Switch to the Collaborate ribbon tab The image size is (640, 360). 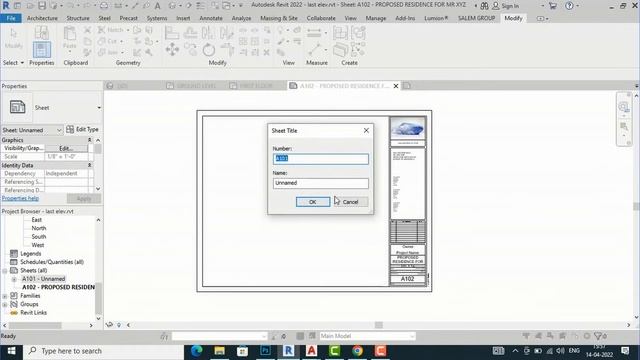click(x=321, y=18)
